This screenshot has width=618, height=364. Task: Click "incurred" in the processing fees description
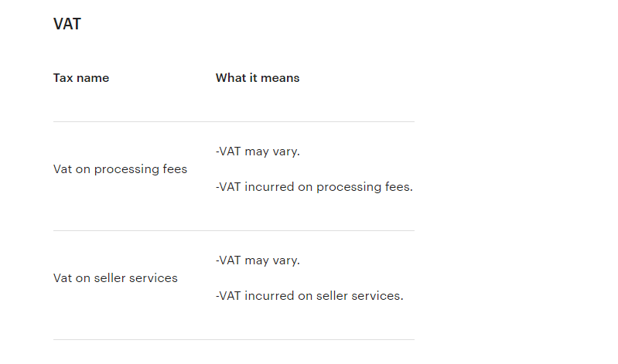(x=269, y=187)
